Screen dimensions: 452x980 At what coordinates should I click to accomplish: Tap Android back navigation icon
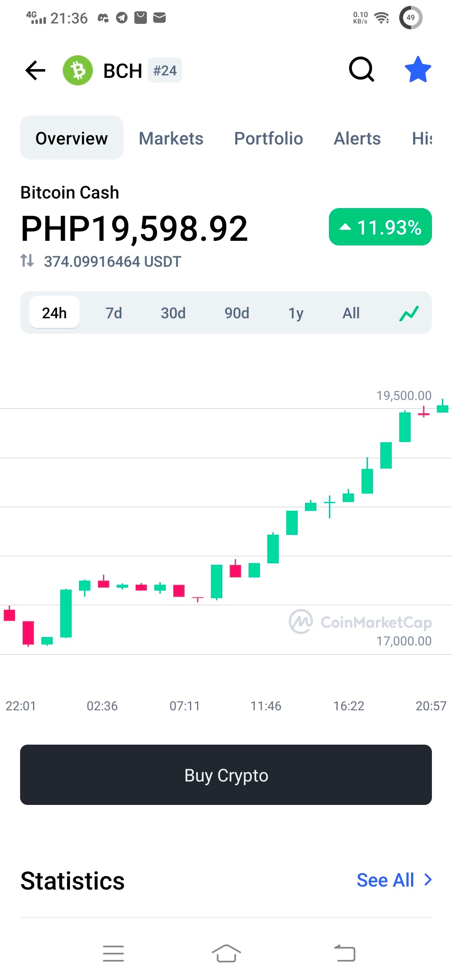click(x=344, y=953)
